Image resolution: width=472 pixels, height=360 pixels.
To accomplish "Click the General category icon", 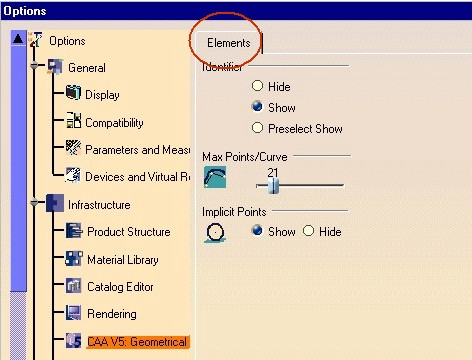I will coord(55,66).
